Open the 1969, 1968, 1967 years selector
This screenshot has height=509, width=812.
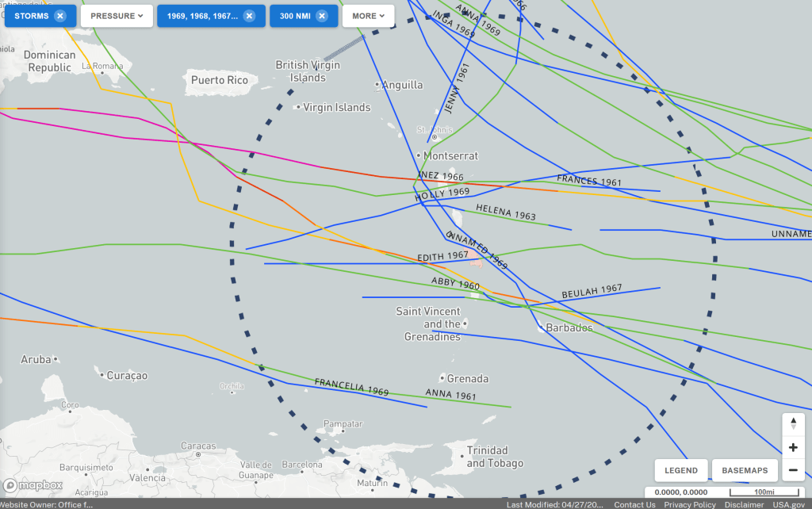(201, 16)
